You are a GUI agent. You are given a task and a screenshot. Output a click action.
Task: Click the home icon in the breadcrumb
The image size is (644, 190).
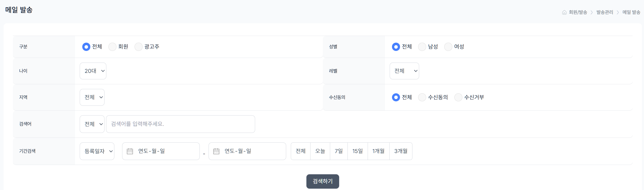click(564, 12)
